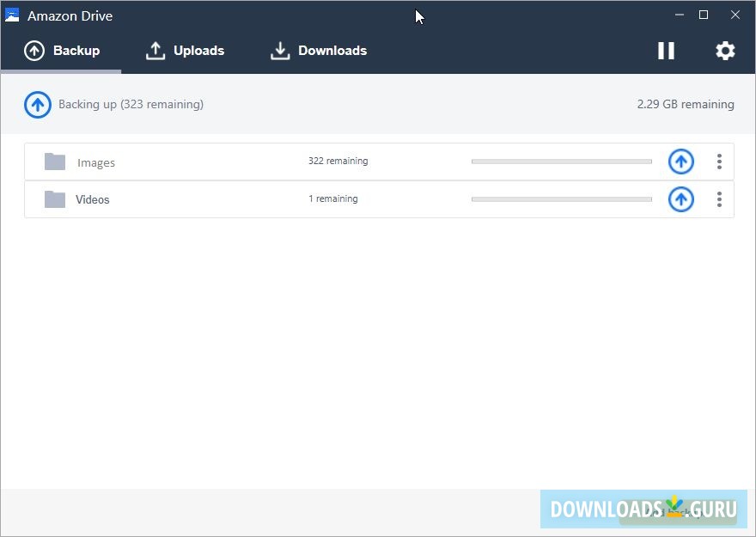Select the Backup tab arrow icon
The image size is (756, 537).
coord(34,50)
